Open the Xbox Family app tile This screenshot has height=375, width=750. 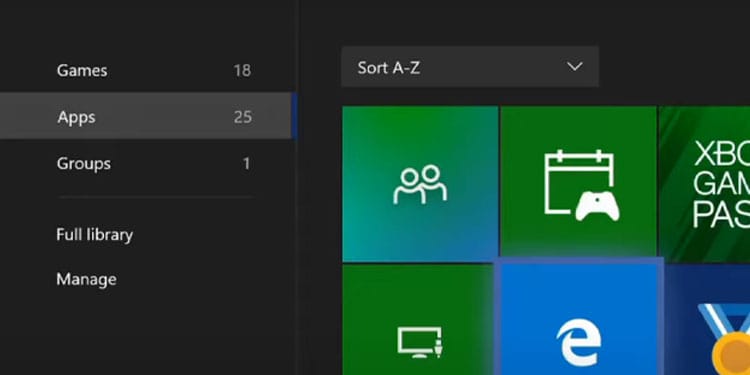420,184
